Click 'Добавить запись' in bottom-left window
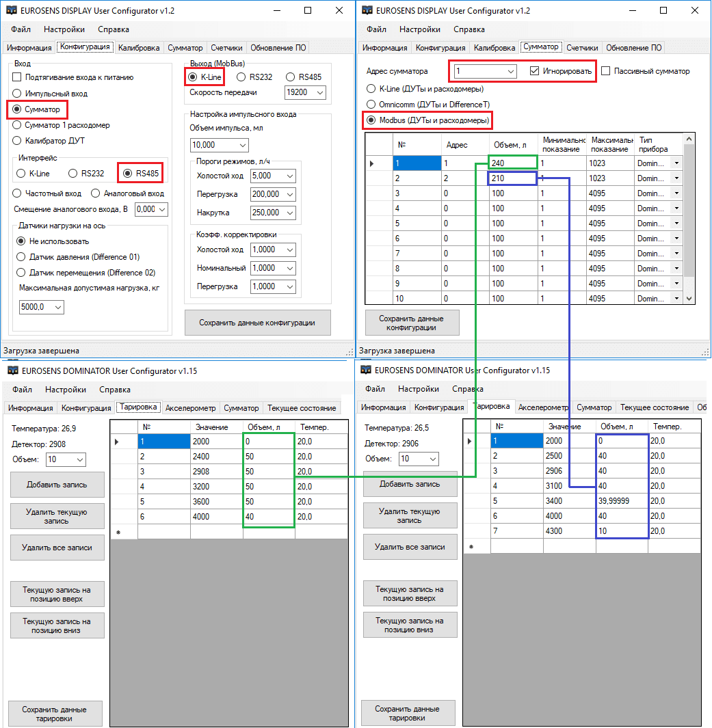Viewport: 712px width, 728px height. pos(57,485)
